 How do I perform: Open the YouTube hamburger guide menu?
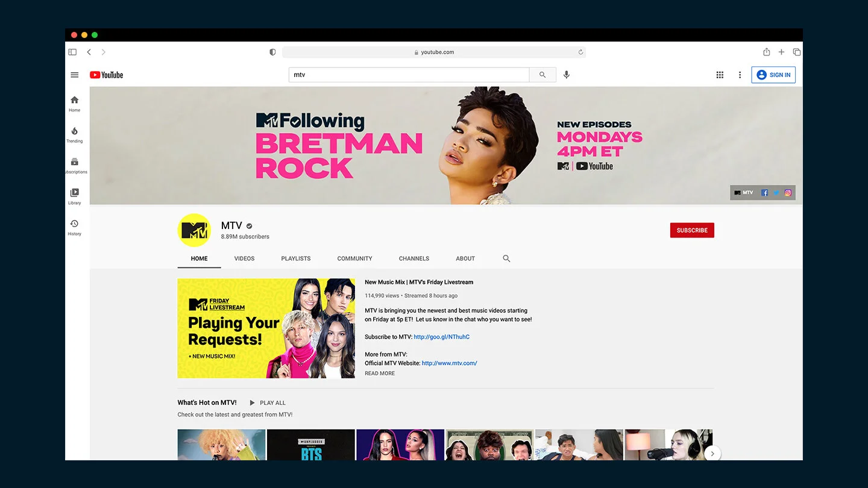75,75
